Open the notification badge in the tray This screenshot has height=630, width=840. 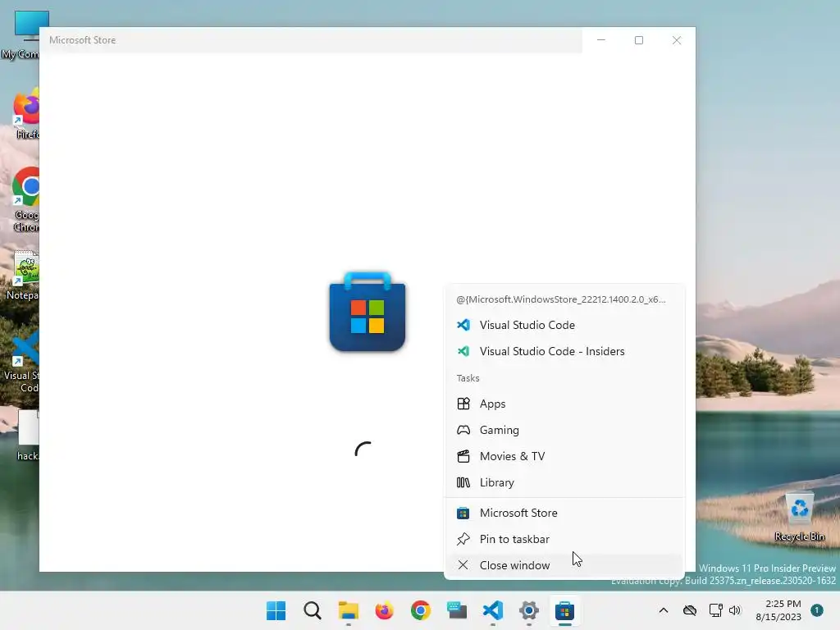pyautogui.click(x=817, y=609)
